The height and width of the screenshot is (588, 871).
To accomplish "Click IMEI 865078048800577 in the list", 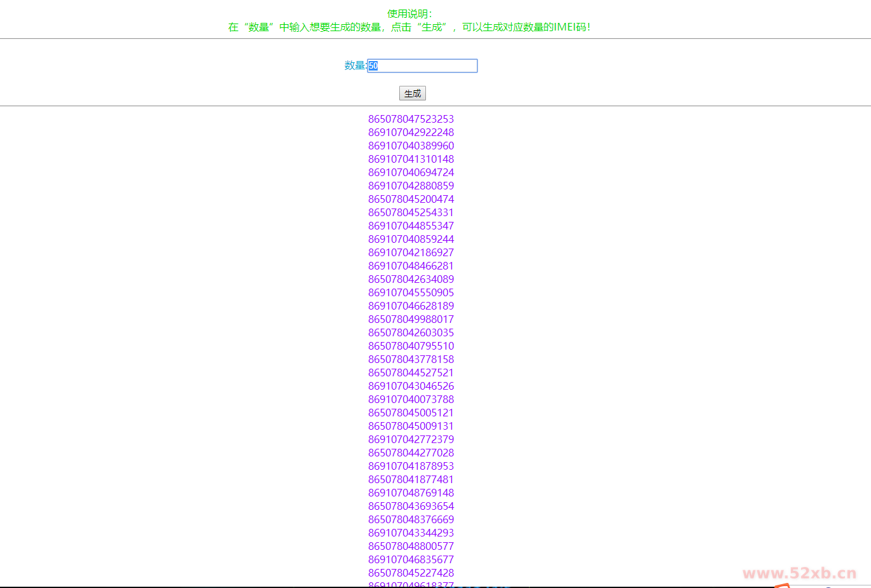I will [x=411, y=546].
